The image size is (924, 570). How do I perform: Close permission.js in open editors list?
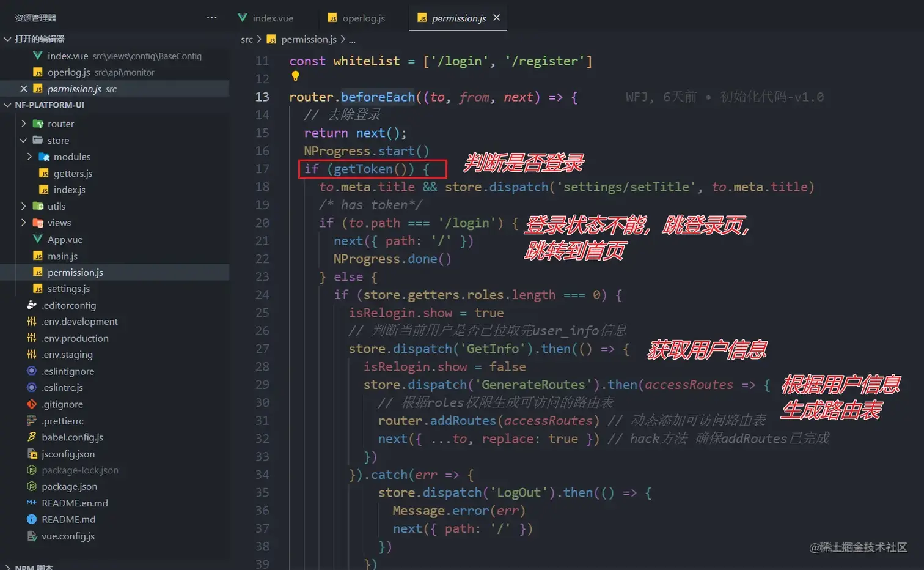(23, 89)
